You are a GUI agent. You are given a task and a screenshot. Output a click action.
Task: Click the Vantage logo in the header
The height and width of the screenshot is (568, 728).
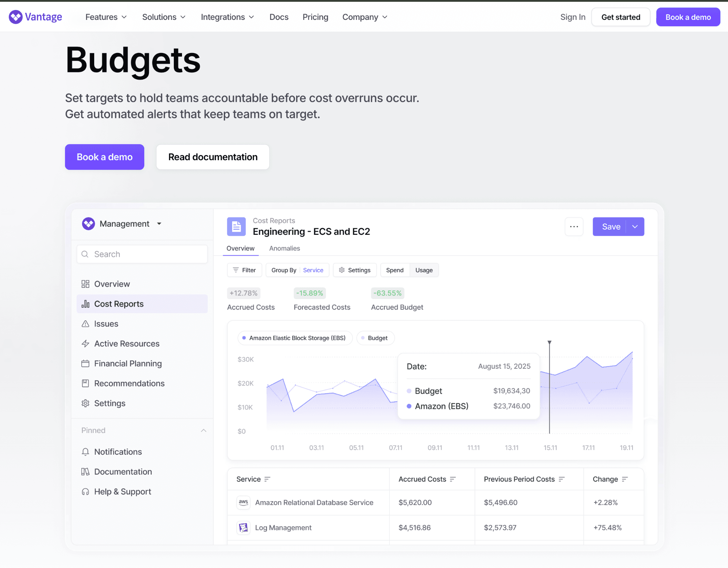point(36,17)
